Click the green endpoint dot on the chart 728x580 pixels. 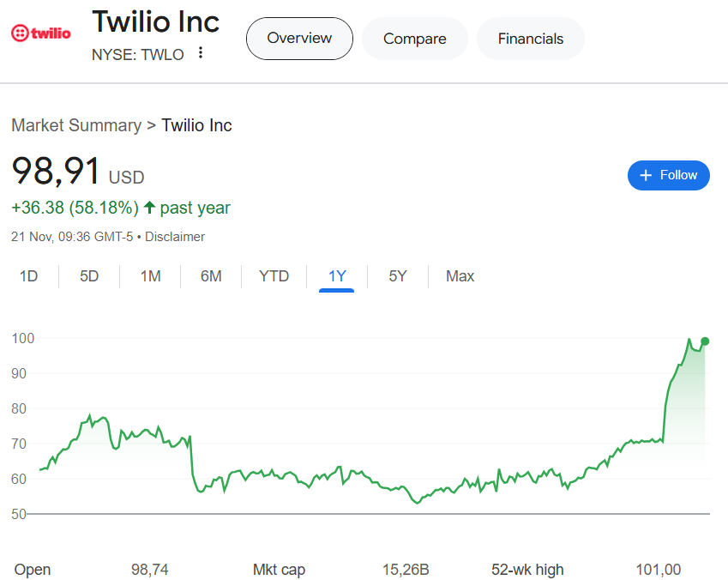(x=705, y=341)
